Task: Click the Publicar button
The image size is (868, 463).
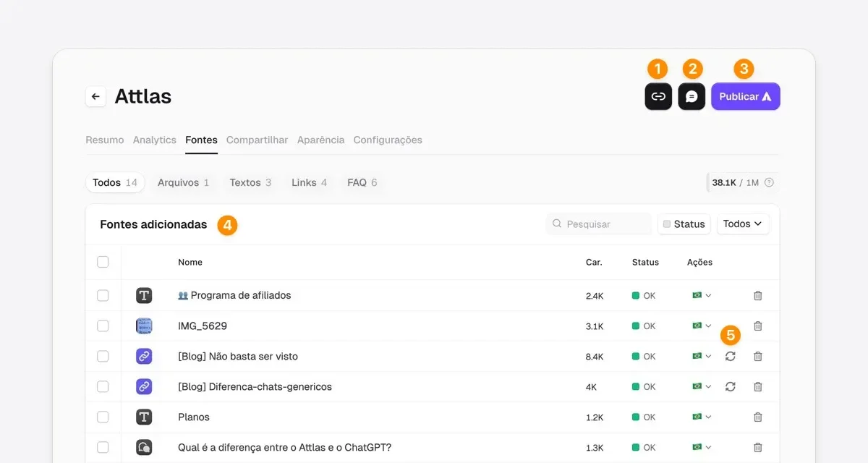Action: pyautogui.click(x=745, y=95)
